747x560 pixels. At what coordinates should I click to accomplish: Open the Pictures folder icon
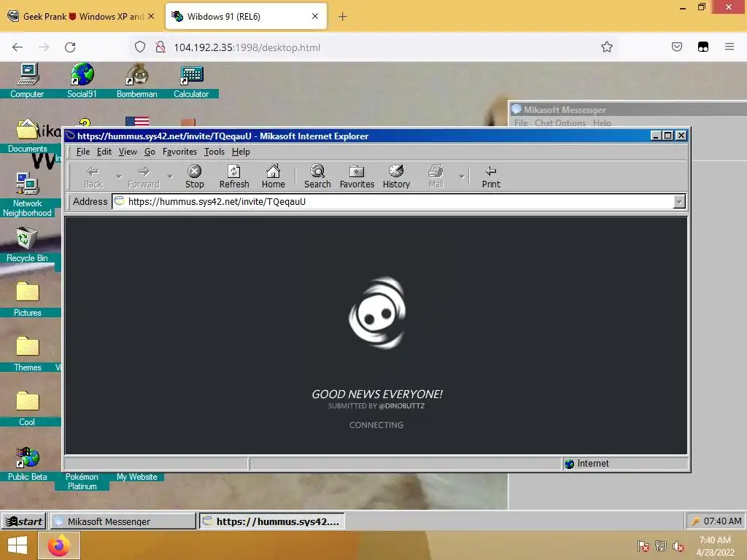tap(27, 299)
